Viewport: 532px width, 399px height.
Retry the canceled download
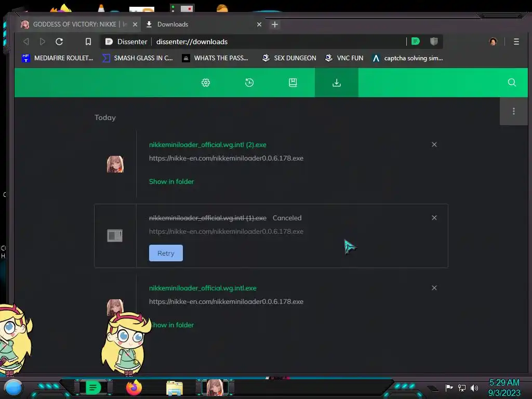click(166, 253)
